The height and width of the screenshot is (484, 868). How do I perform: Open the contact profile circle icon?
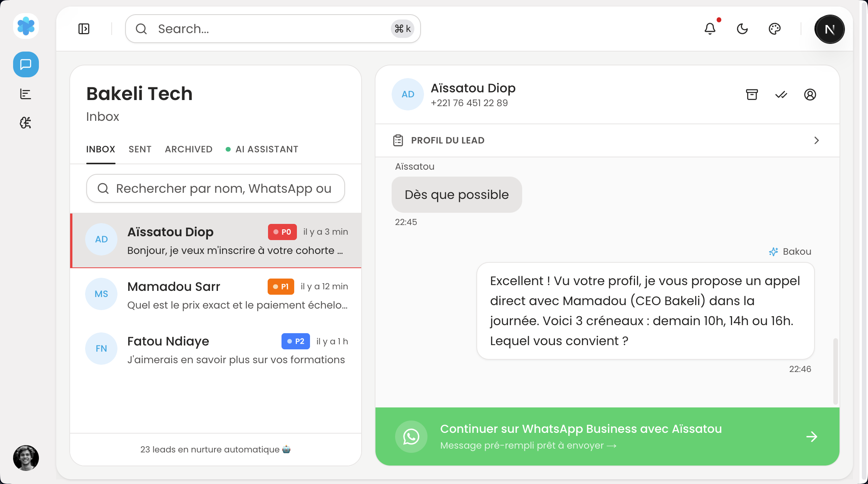(810, 95)
